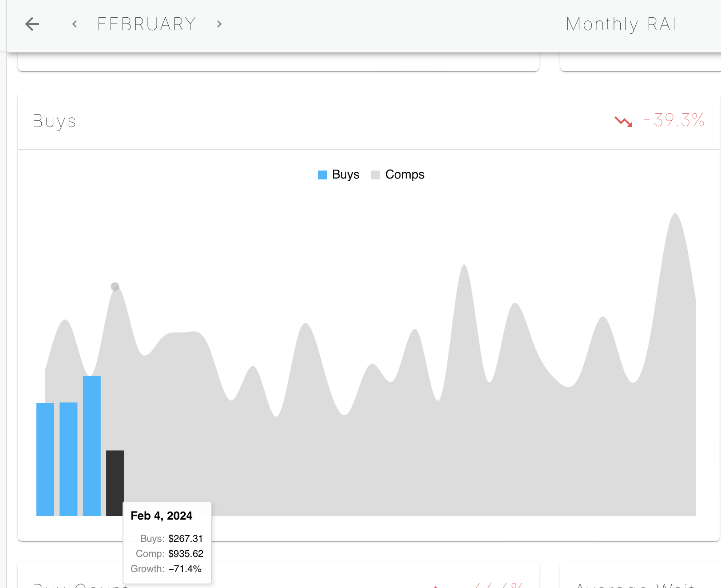The height and width of the screenshot is (588, 721).
Task: Toggle the Buys legend label
Action: (x=345, y=175)
